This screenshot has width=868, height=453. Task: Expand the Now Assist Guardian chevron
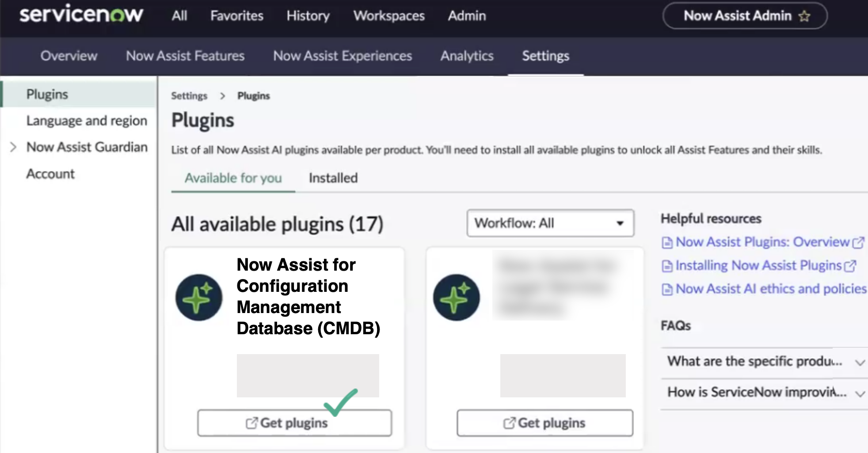(13, 147)
